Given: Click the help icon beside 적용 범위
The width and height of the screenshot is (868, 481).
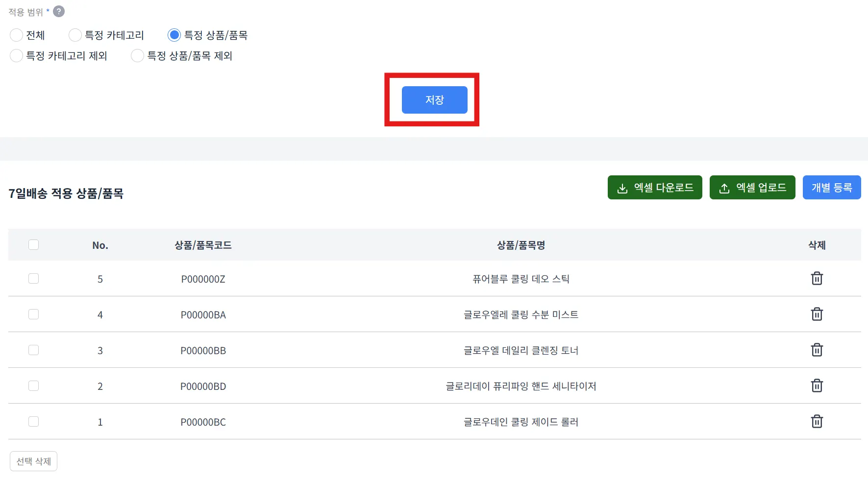Looking at the screenshot, I should [59, 11].
